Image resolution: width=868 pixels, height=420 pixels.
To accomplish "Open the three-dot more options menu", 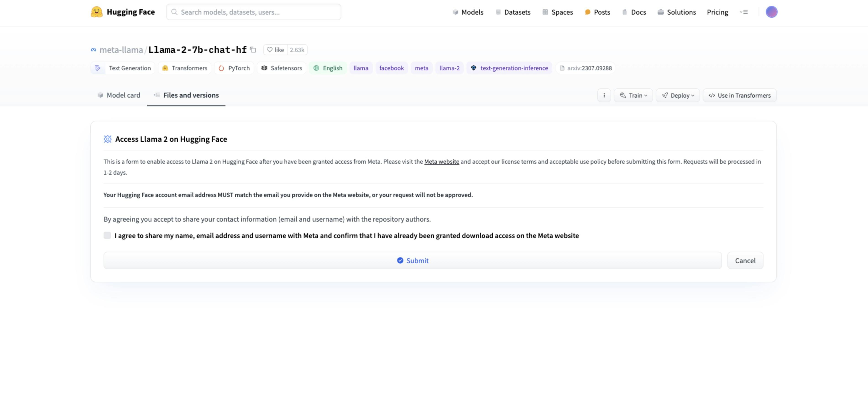I will 604,95.
